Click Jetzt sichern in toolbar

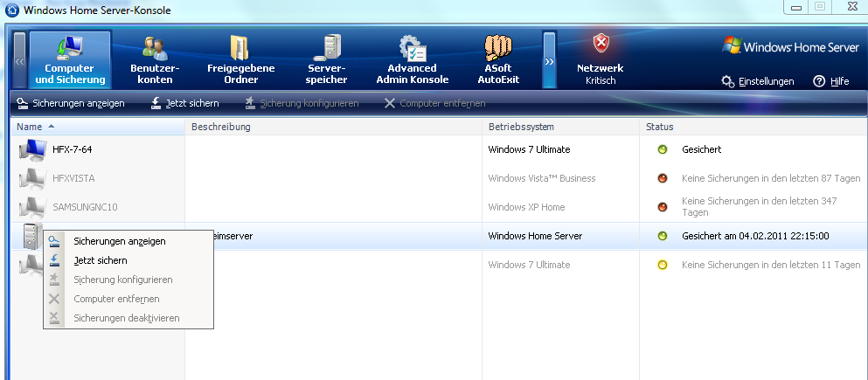(x=185, y=103)
